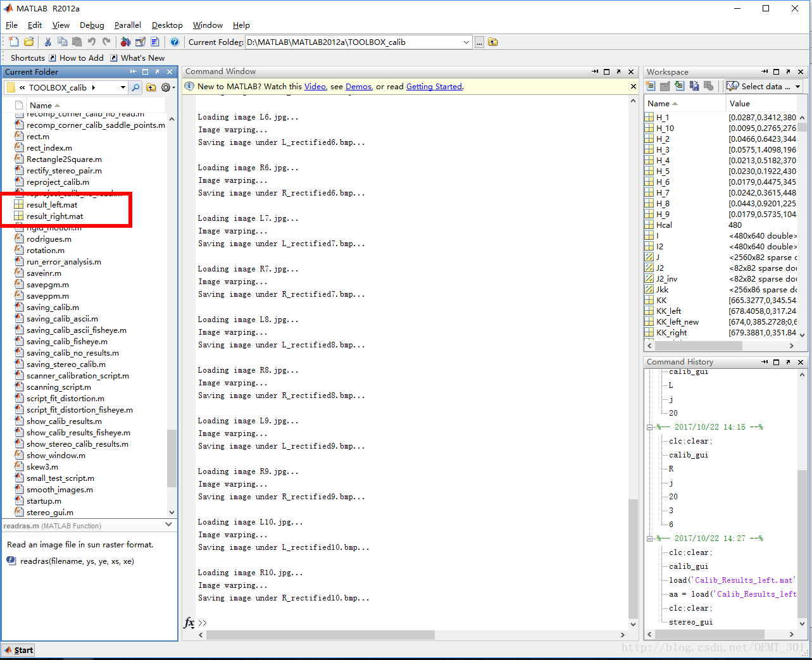Select variable J2_inv in Workspace

(666, 279)
